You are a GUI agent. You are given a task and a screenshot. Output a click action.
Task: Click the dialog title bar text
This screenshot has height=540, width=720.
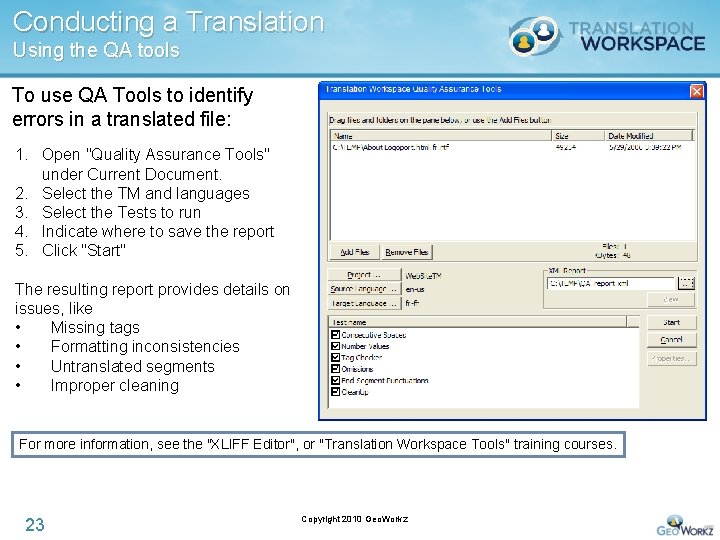tap(414, 89)
